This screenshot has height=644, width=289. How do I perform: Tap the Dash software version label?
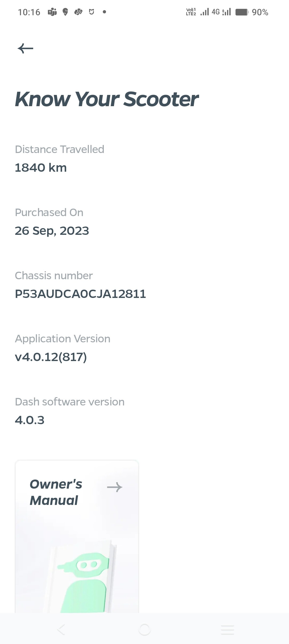pos(70,402)
